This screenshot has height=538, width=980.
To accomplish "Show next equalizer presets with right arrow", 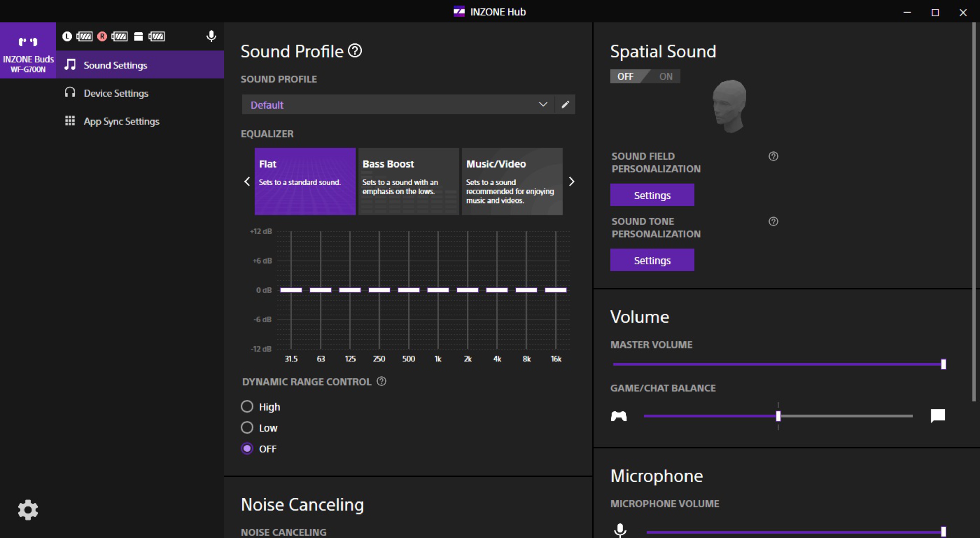I will coord(571,181).
